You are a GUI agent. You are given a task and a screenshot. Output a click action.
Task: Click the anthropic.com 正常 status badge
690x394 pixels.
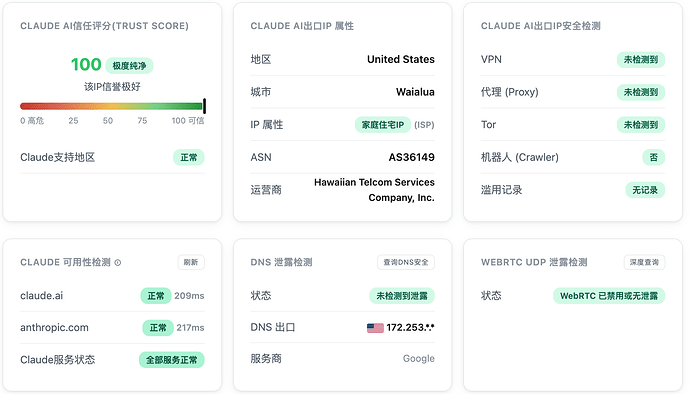158,328
